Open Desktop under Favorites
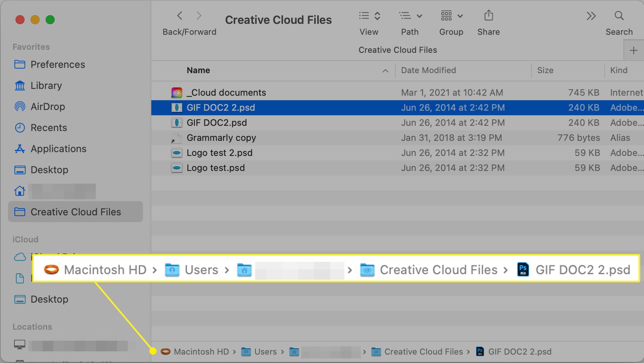This screenshot has height=363, width=644. (49, 170)
